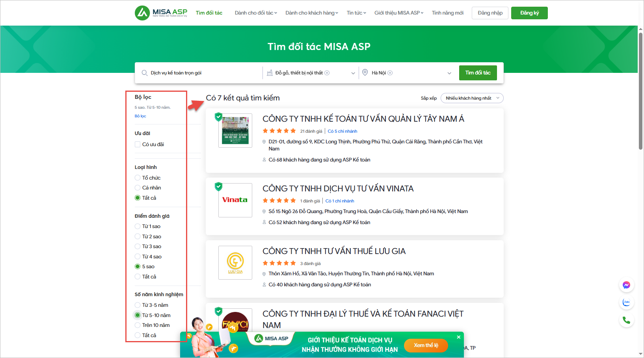Viewport: 644px width, 358px height.
Task: Click the scrollbar up arrow
Action: pos(641,29)
